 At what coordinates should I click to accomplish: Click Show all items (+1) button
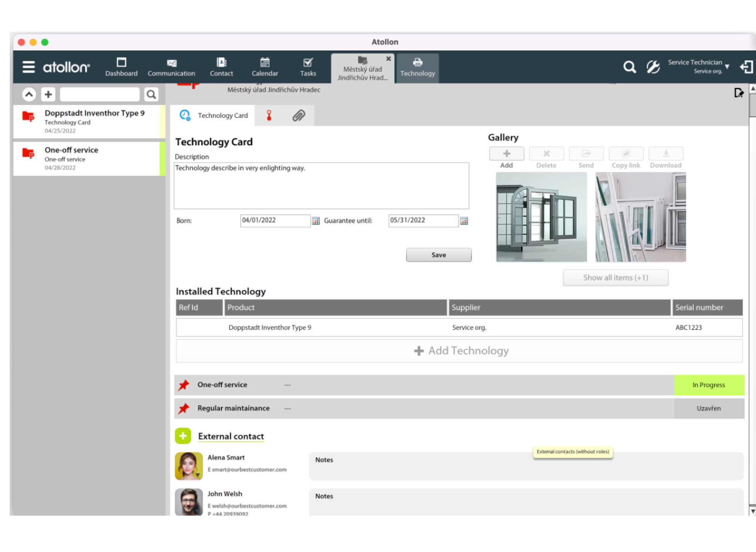click(615, 278)
